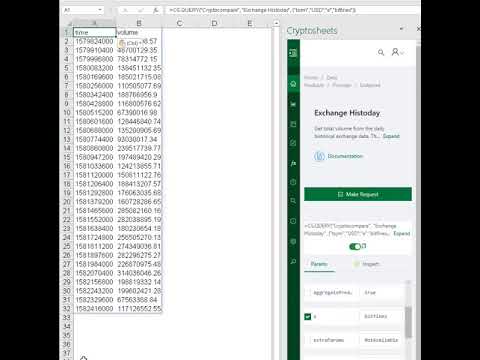Image resolution: width=480 pixels, height=360 pixels.
Task: Click the Documentation droplet icon
Action: coord(319,156)
